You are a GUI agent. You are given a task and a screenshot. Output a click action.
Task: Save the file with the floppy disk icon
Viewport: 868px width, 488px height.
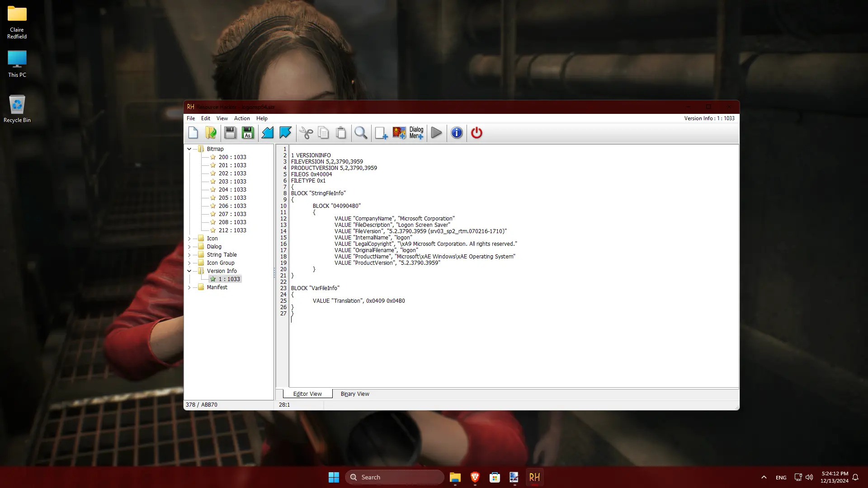pyautogui.click(x=230, y=133)
